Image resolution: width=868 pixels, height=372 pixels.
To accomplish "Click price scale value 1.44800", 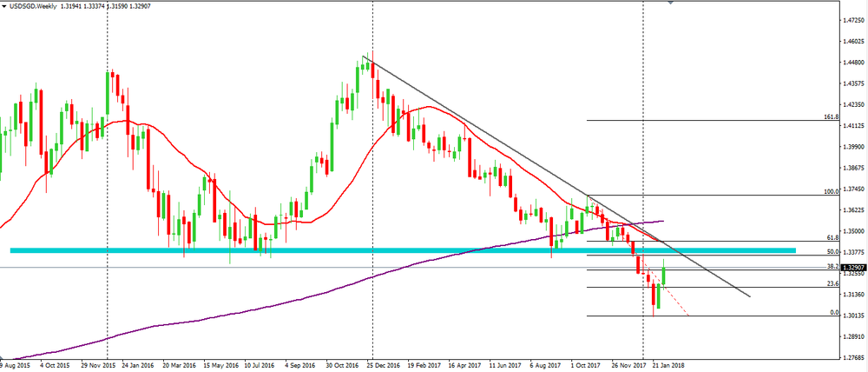I will (854, 62).
